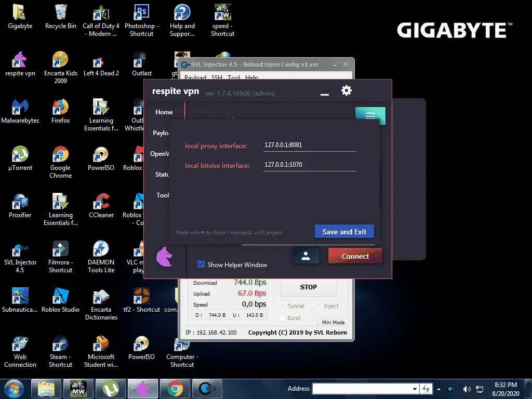Toggle the Show Helper Window checkbox
532x399 pixels.
click(x=201, y=264)
